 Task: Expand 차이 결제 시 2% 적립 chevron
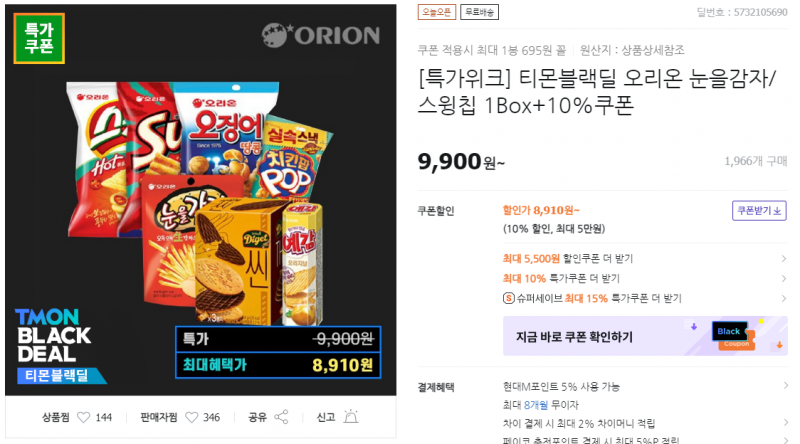coord(784,423)
